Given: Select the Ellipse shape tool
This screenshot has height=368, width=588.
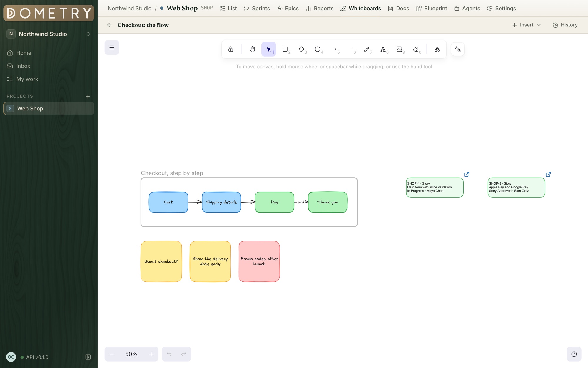Looking at the screenshot, I should [x=318, y=49].
